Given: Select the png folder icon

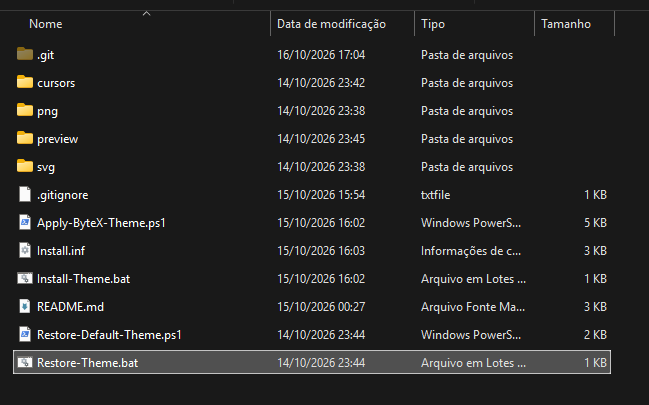Looking at the screenshot, I should tap(25, 110).
